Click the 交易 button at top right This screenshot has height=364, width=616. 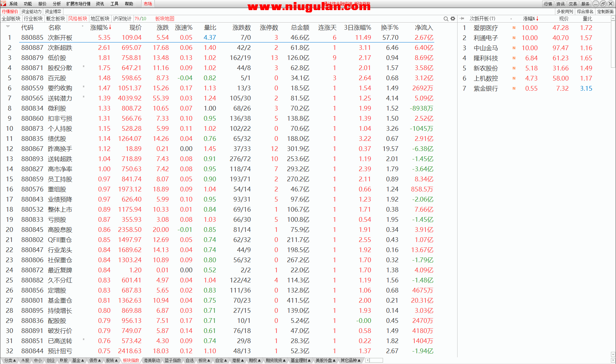point(573,4)
